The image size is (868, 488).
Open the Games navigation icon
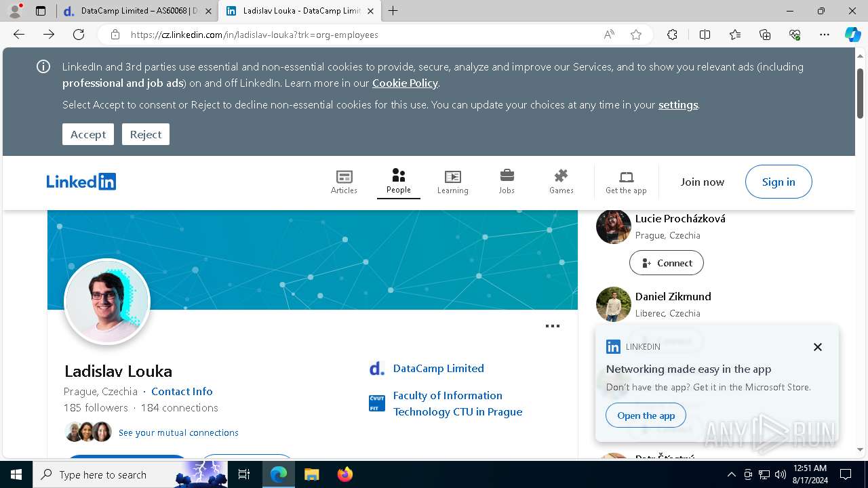tap(561, 182)
